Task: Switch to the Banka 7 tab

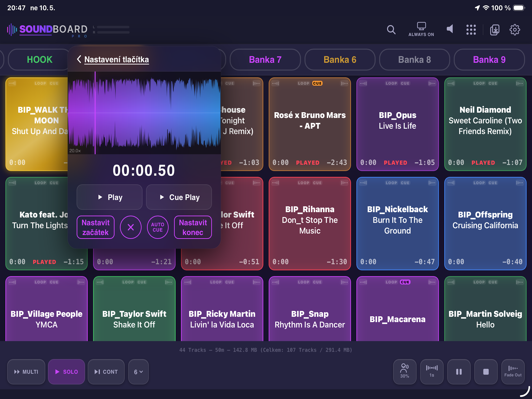Action: tap(265, 59)
